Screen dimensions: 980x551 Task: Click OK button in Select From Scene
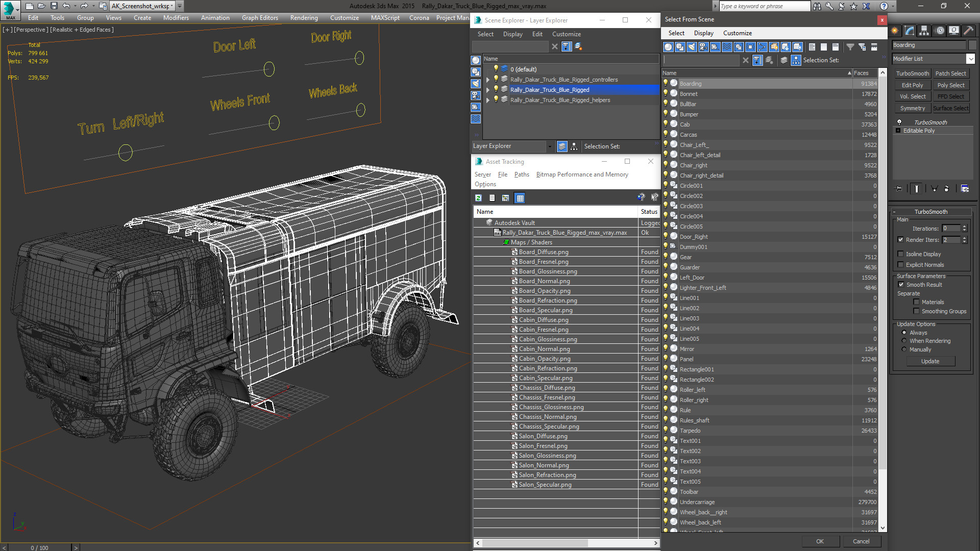(x=820, y=541)
